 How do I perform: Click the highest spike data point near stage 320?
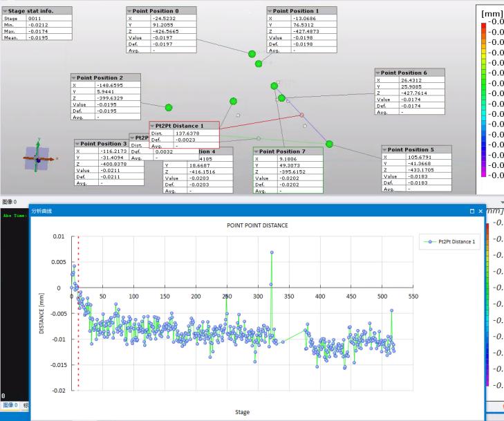pyautogui.click(x=272, y=252)
